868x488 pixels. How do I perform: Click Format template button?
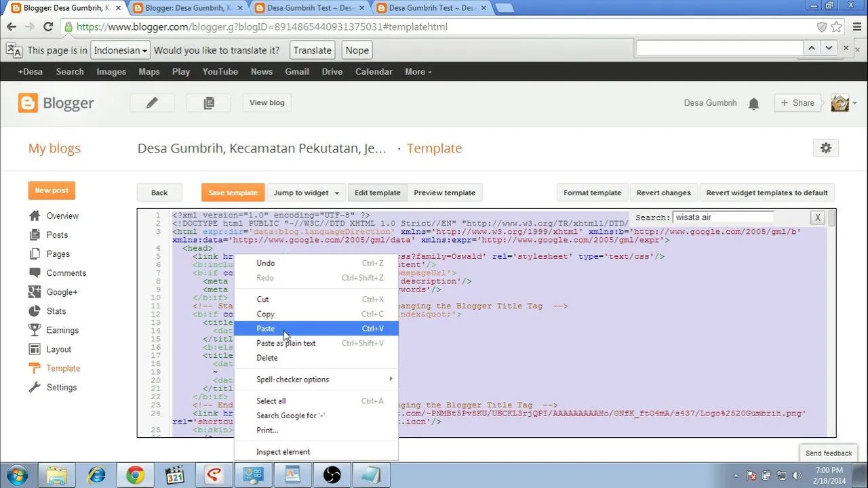(592, 192)
